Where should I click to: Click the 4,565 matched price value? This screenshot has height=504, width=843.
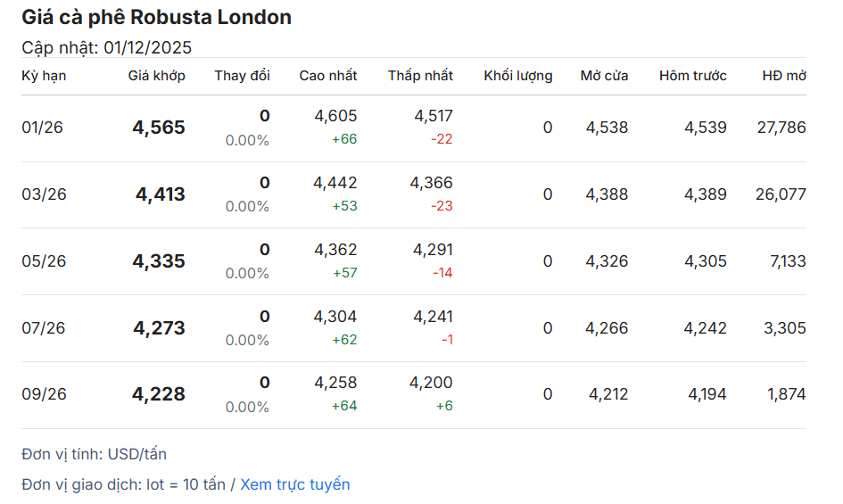[x=159, y=128]
